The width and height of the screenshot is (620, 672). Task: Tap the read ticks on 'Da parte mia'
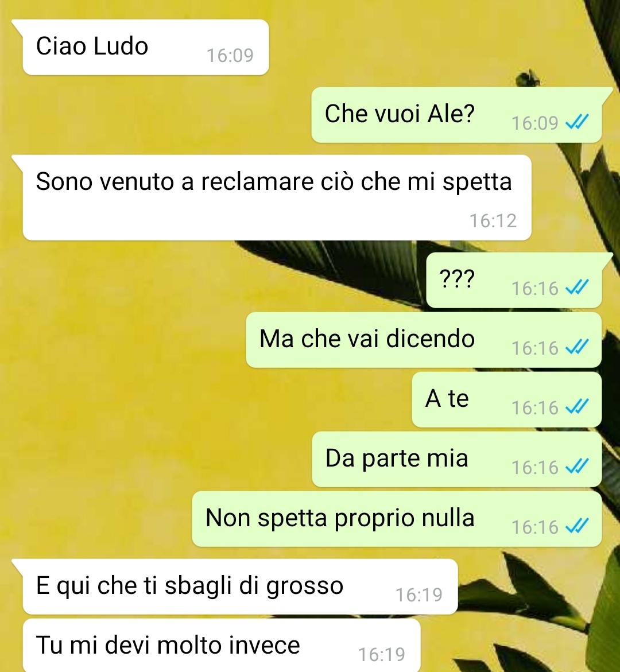click(x=577, y=466)
